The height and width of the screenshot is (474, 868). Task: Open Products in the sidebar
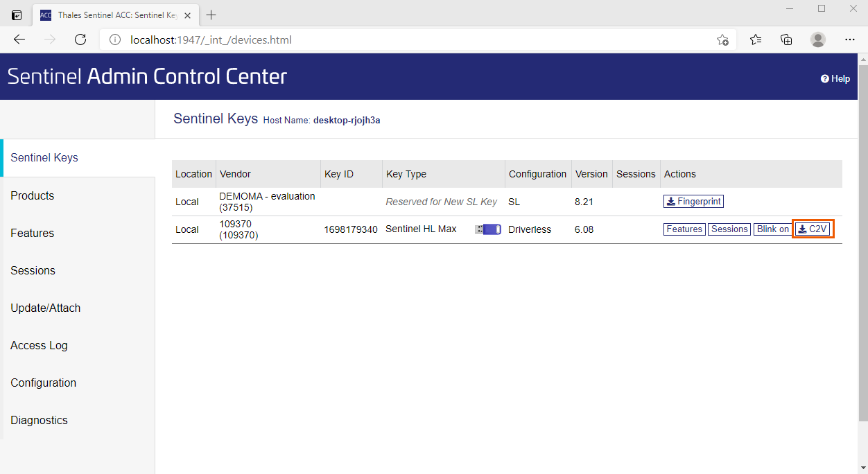point(78,195)
